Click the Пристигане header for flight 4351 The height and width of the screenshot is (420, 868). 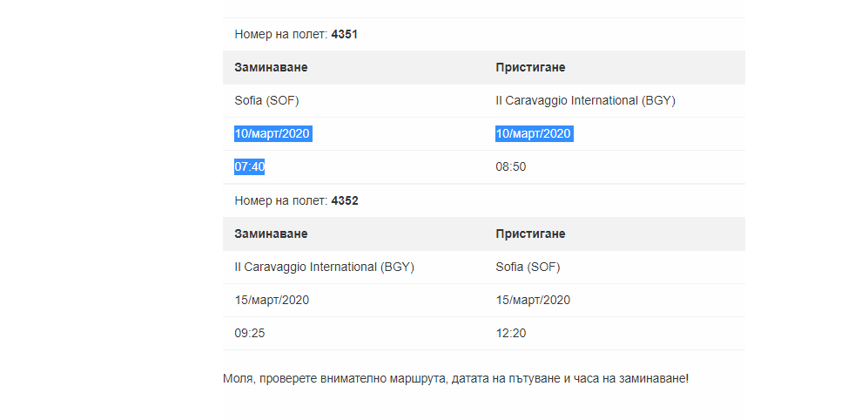(531, 68)
